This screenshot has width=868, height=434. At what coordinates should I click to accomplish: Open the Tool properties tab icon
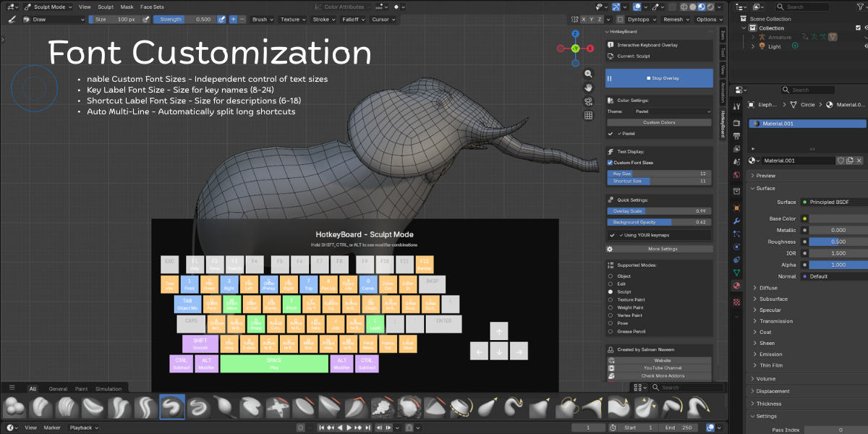(x=736, y=106)
